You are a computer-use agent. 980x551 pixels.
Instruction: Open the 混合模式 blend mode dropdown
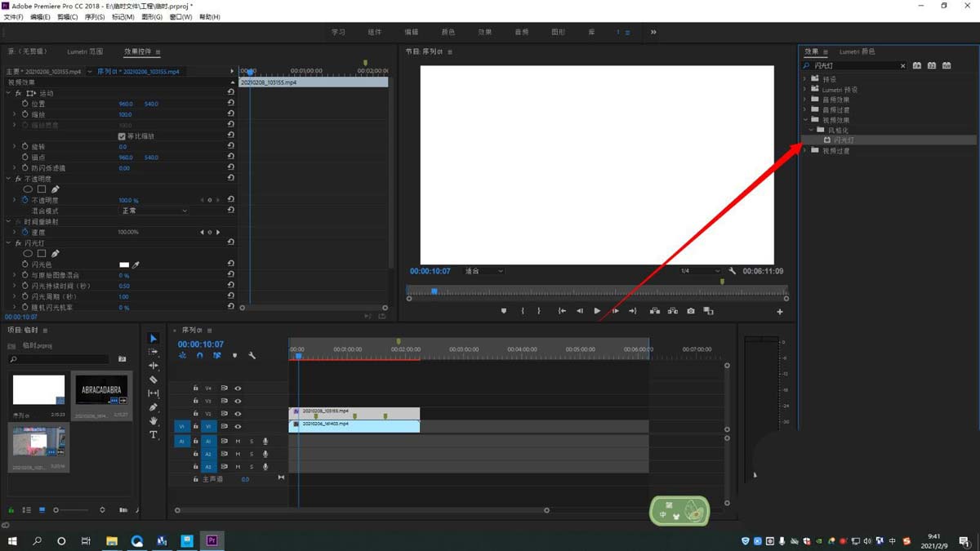click(154, 211)
